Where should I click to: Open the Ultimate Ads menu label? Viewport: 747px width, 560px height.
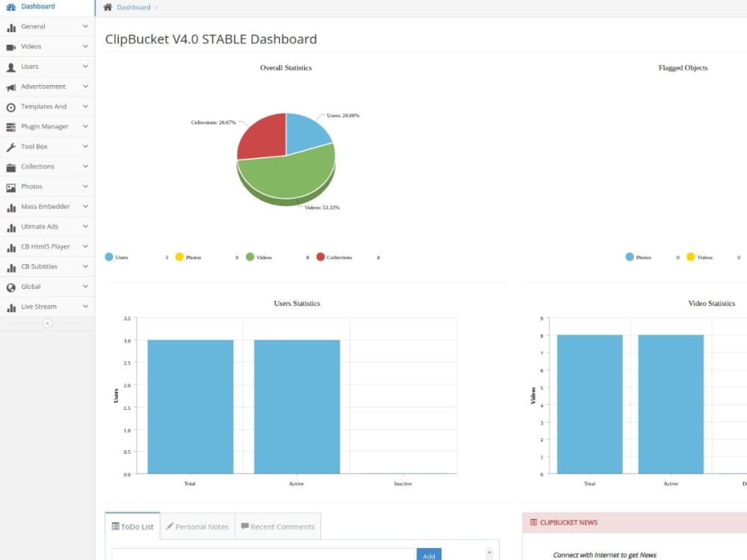[x=40, y=227]
